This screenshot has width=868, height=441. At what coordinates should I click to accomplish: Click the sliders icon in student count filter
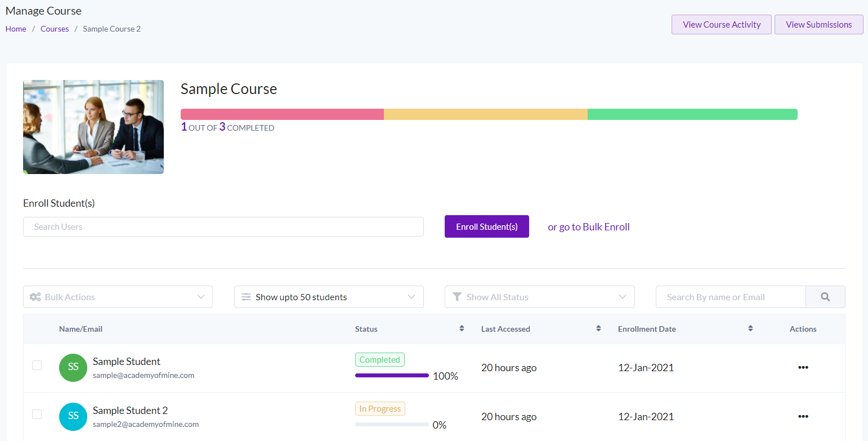click(x=245, y=297)
